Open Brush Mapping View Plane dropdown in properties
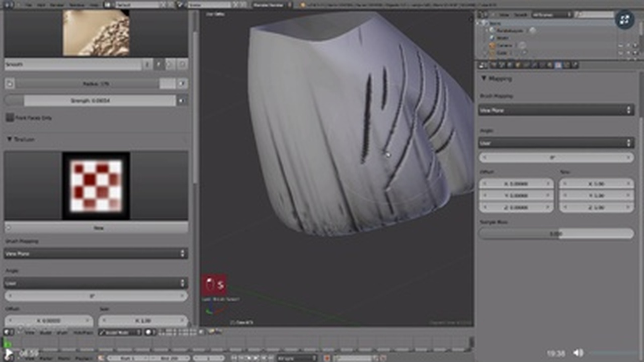Screen dimensions: 644x362 point(556,110)
